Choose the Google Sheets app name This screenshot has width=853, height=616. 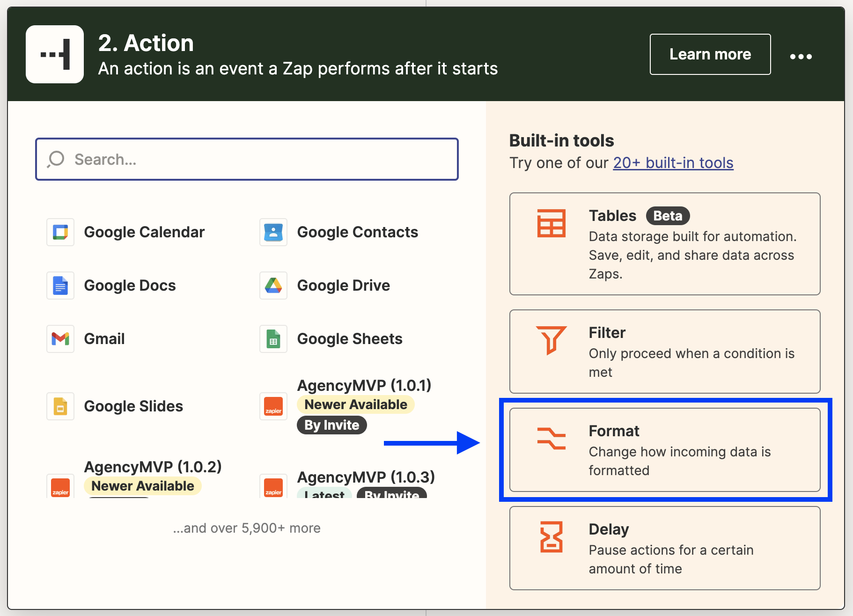tap(350, 339)
